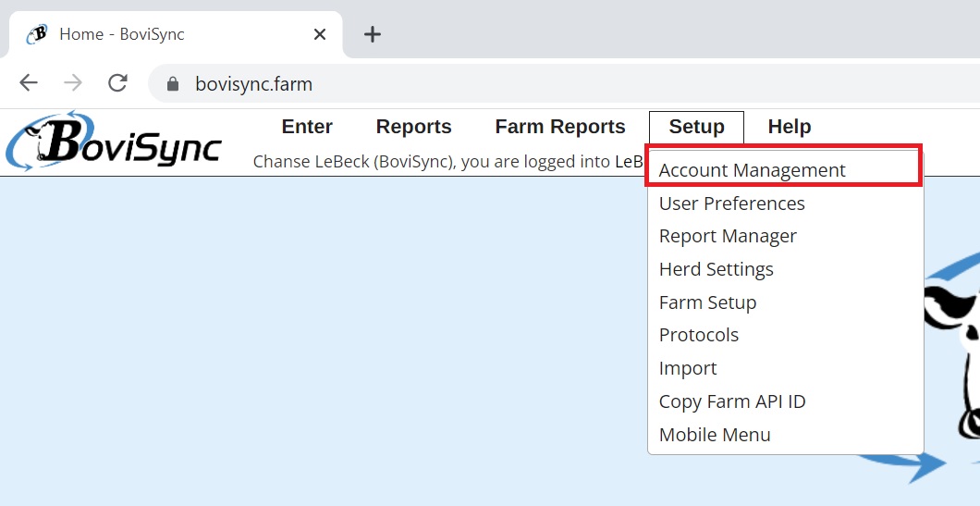Open Protocols from Setup menu
The image size is (980, 506).
click(784, 335)
